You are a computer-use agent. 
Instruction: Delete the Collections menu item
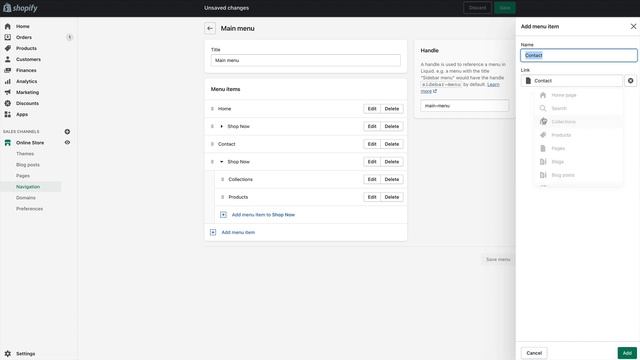[392, 179]
